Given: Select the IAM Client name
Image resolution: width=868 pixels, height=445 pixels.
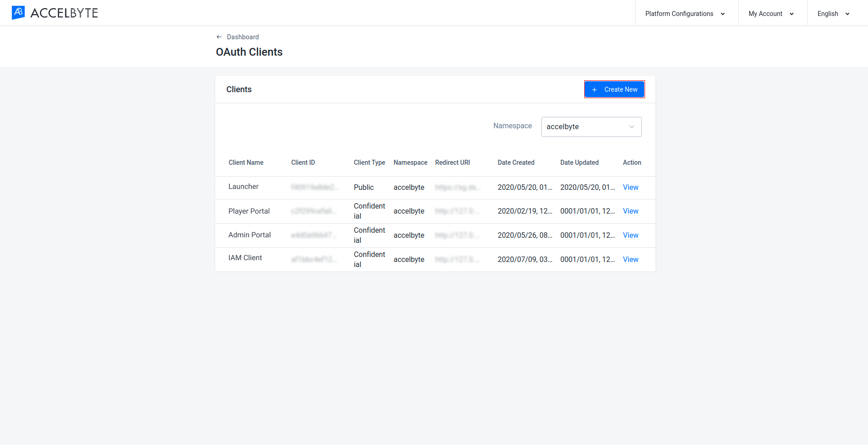Looking at the screenshot, I should click(245, 258).
